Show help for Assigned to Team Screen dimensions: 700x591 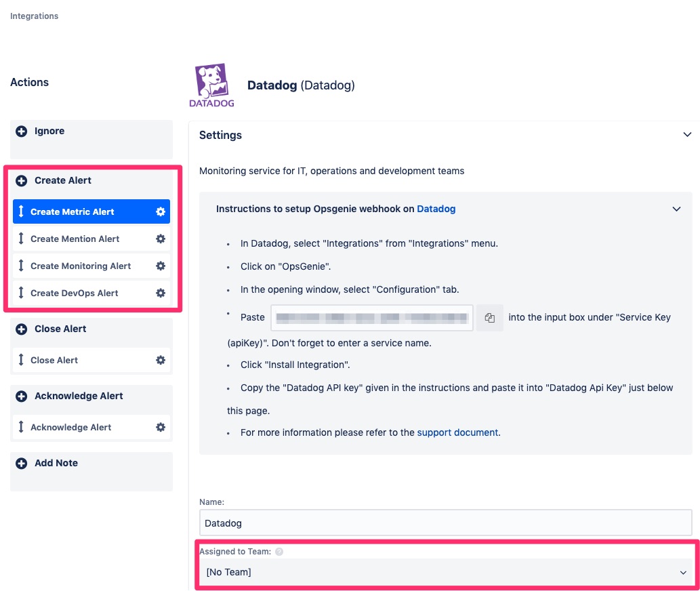pos(279,552)
